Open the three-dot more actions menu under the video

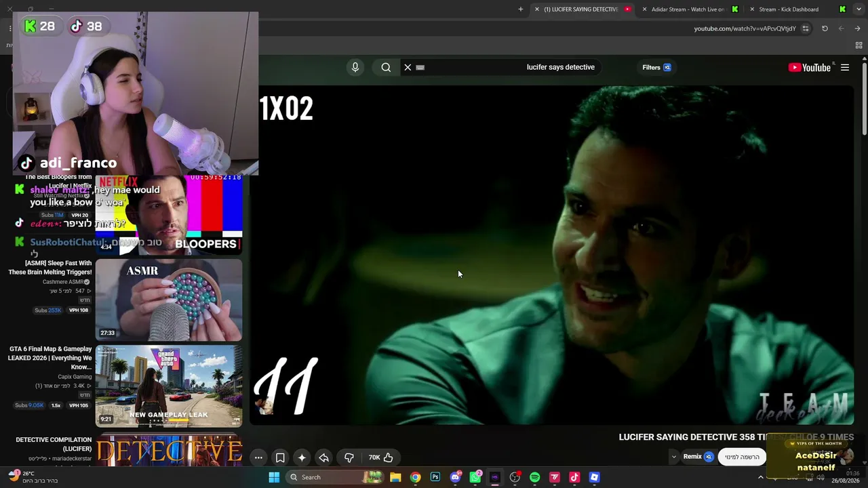pos(258,457)
